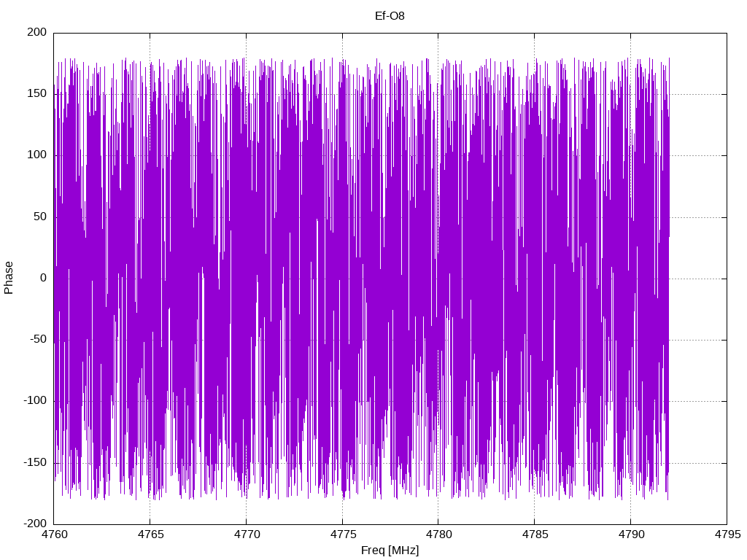Click the x-axis tick label 4795
Image resolution: width=747 pixels, height=560 pixels.
727,534
